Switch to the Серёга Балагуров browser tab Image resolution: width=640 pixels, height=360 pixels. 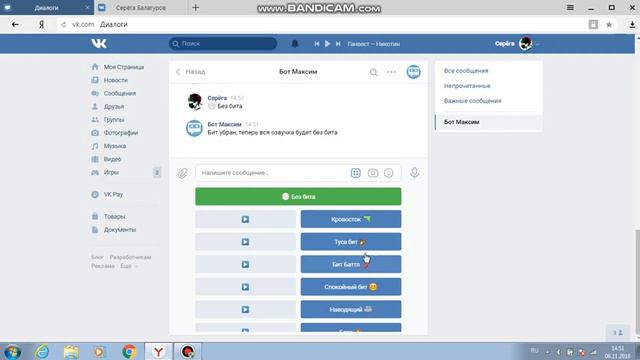[x=140, y=8]
